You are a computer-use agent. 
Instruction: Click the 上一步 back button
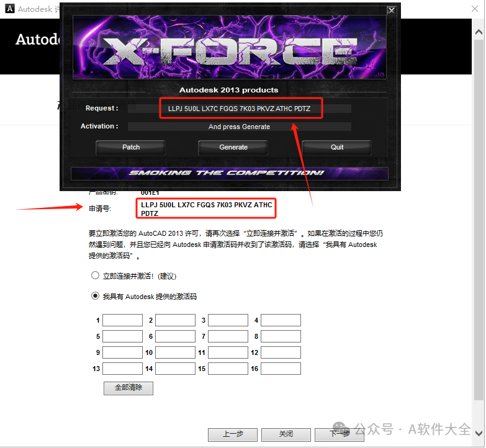click(233, 434)
